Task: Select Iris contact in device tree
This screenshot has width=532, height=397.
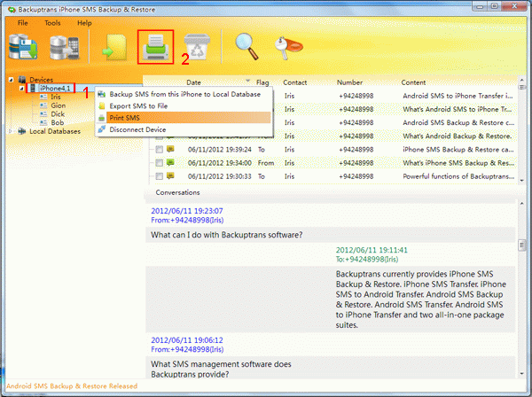Action: (x=56, y=97)
